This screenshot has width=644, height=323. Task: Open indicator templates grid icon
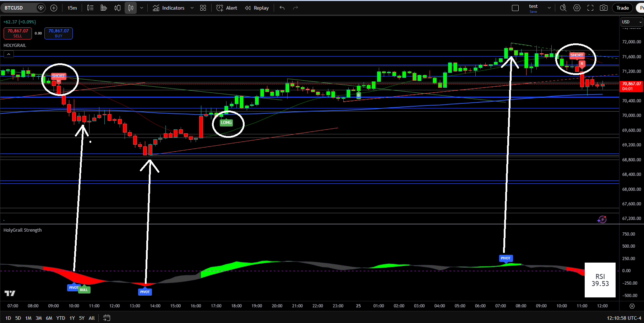tap(203, 8)
